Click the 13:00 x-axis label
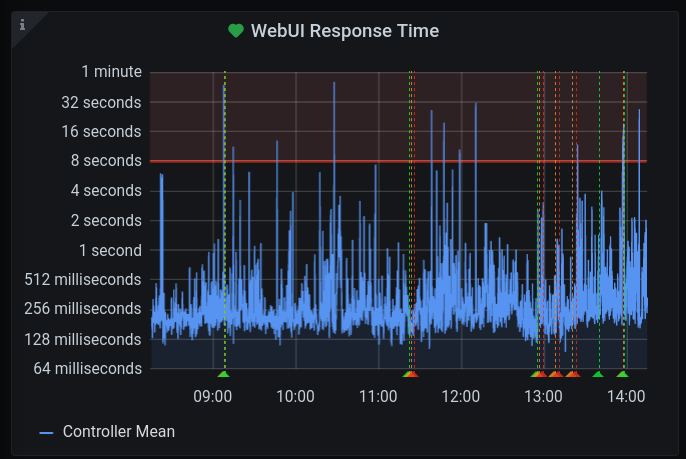The height and width of the screenshot is (459, 686). (x=543, y=396)
